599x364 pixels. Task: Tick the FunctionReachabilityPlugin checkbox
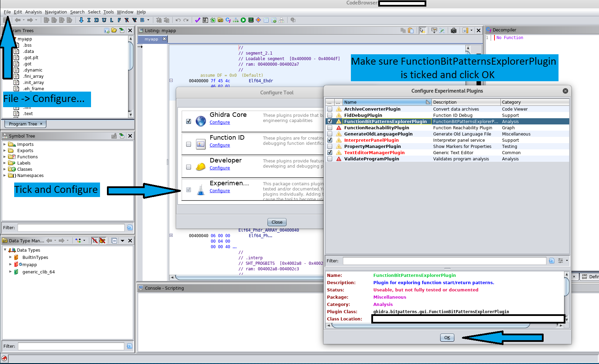click(330, 128)
